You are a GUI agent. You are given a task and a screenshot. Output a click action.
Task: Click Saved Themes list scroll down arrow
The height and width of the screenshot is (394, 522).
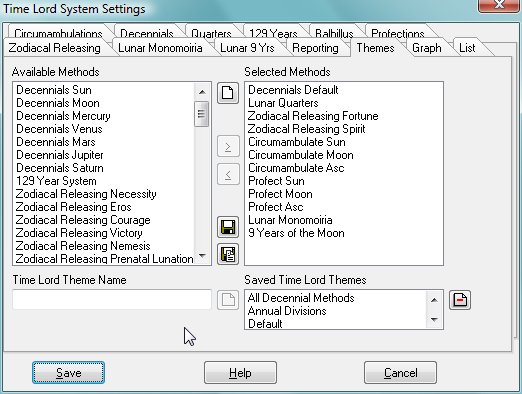click(434, 320)
